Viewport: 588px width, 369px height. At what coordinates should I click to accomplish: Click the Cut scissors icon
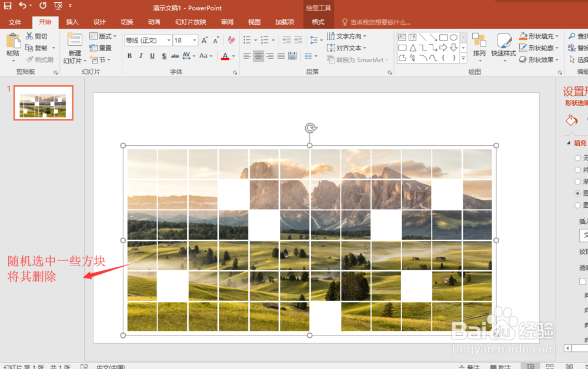(x=29, y=36)
